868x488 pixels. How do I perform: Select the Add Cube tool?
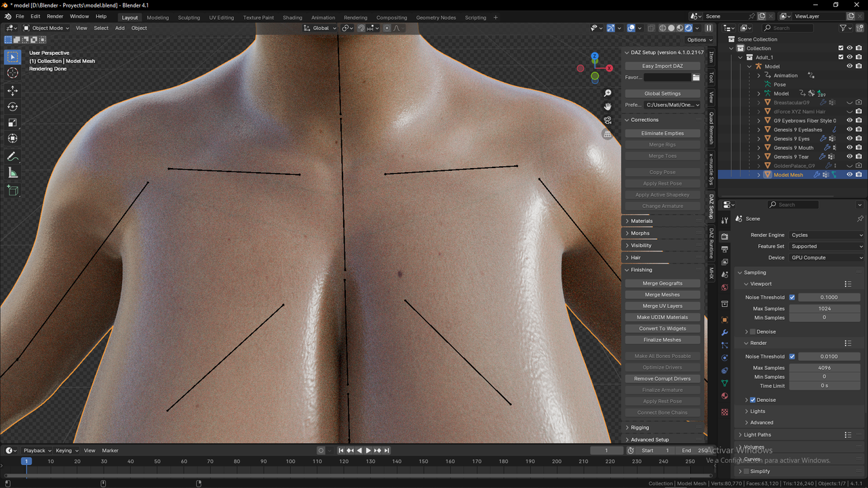[13, 190]
